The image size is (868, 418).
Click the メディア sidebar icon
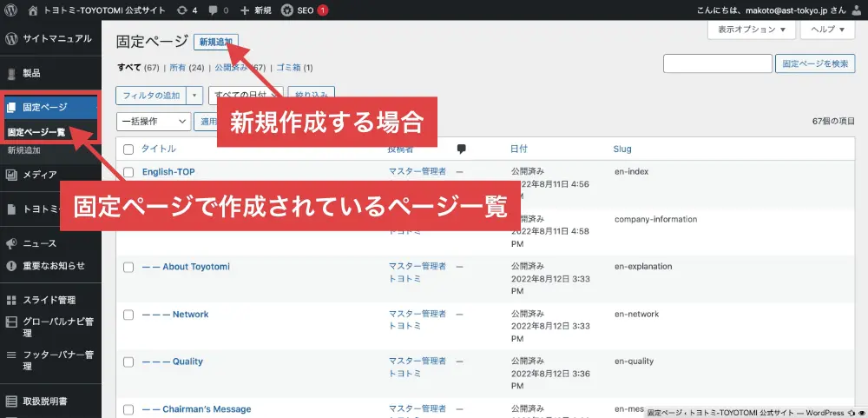pos(10,175)
